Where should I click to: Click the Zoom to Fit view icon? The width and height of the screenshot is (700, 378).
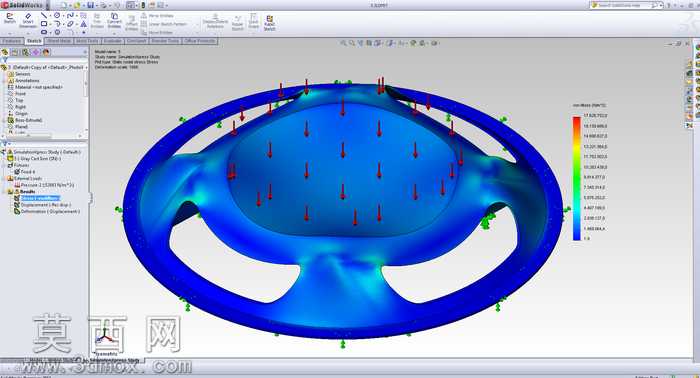(343, 43)
